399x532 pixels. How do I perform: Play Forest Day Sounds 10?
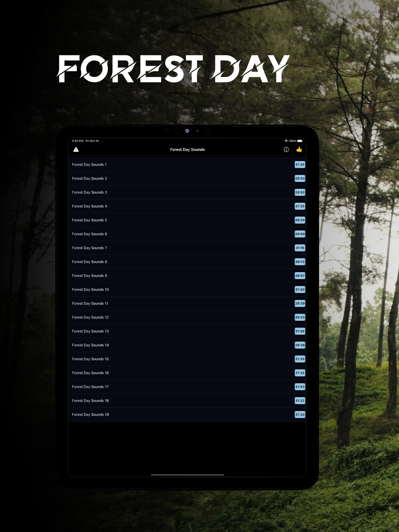click(x=187, y=290)
